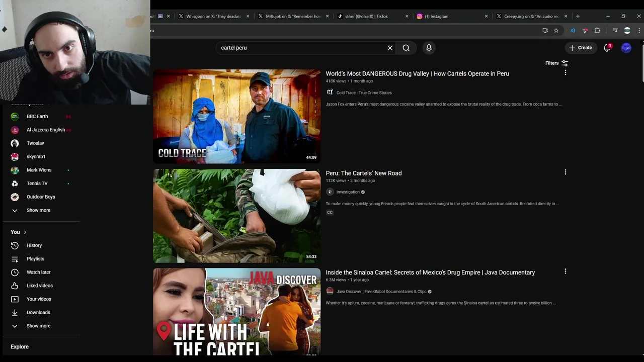This screenshot has height=362, width=644.
Task: Switch to Creepy.org on X tab
Action: (x=532, y=16)
